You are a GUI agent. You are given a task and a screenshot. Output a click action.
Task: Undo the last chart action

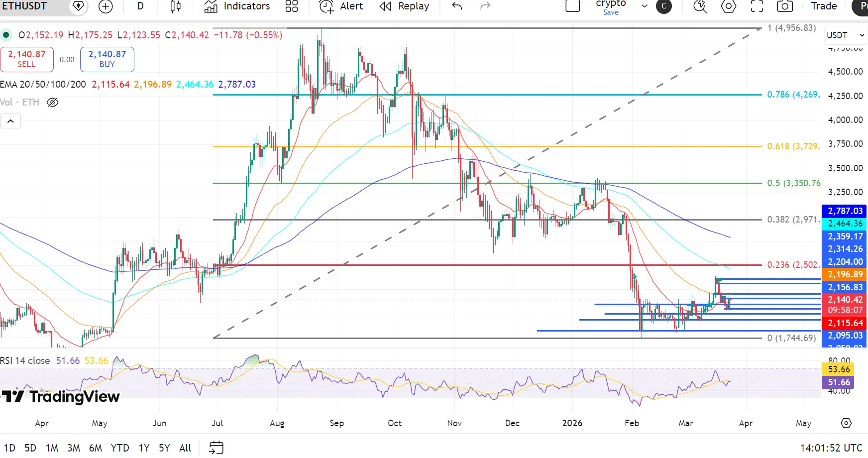tap(457, 6)
